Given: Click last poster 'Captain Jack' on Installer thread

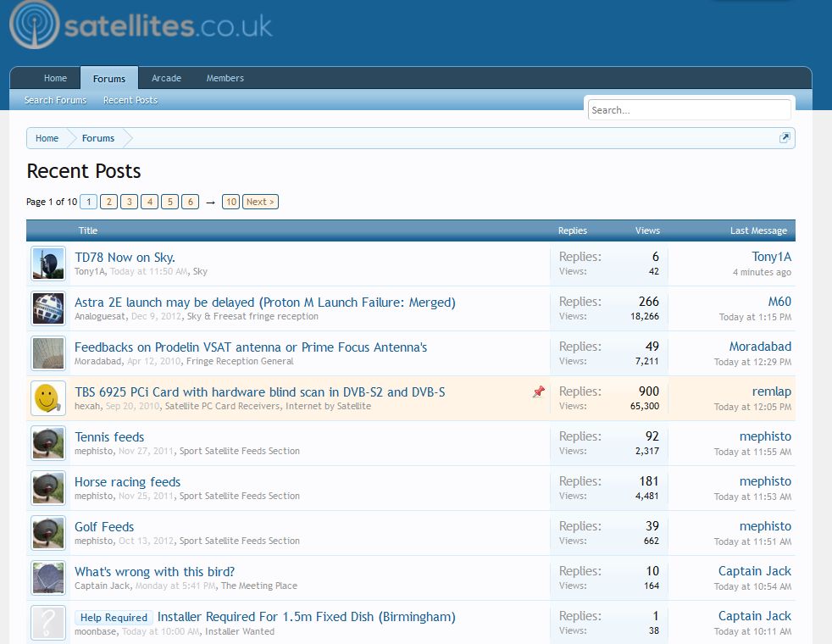Looking at the screenshot, I should pos(755,616).
